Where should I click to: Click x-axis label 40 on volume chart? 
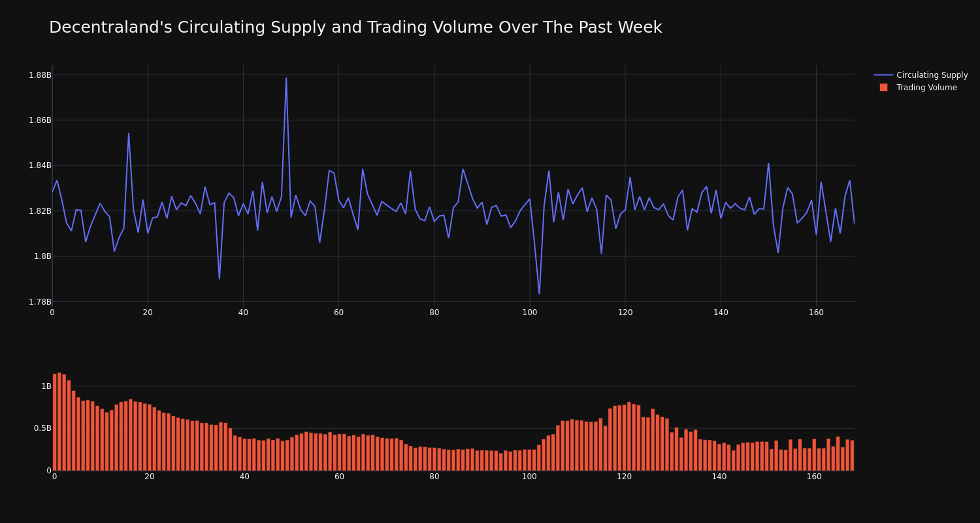[x=244, y=477]
